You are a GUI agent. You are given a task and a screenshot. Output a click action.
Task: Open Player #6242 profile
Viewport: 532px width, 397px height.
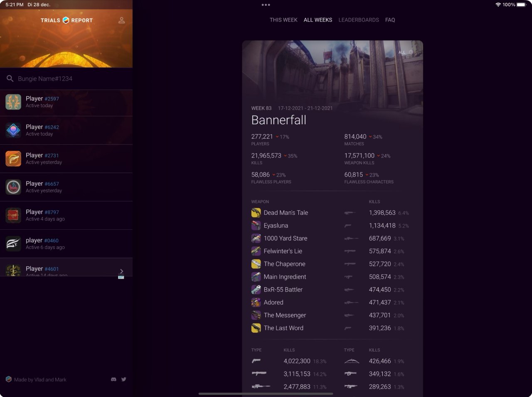[x=66, y=130]
